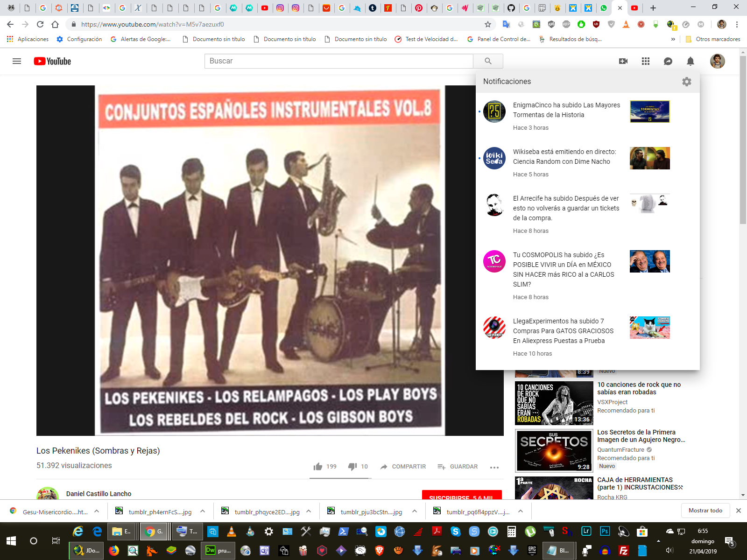Click Mostrar todo in downloads bar

coord(705,511)
